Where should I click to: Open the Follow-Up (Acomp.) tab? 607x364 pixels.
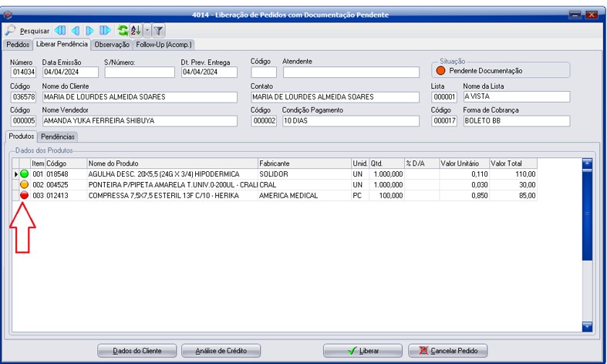tap(164, 45)
